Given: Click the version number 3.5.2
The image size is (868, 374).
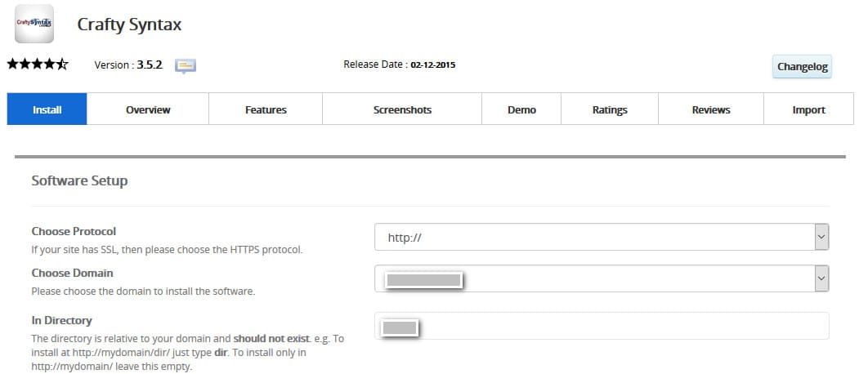Looking at the screenshot, I should click(150, 65).
